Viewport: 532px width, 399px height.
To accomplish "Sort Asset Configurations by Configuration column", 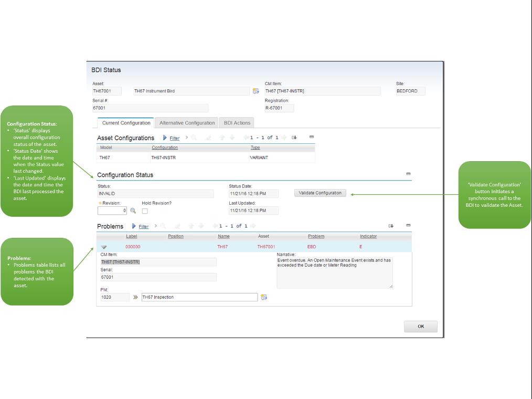I will pyautogui.click(x=165, y=148).
